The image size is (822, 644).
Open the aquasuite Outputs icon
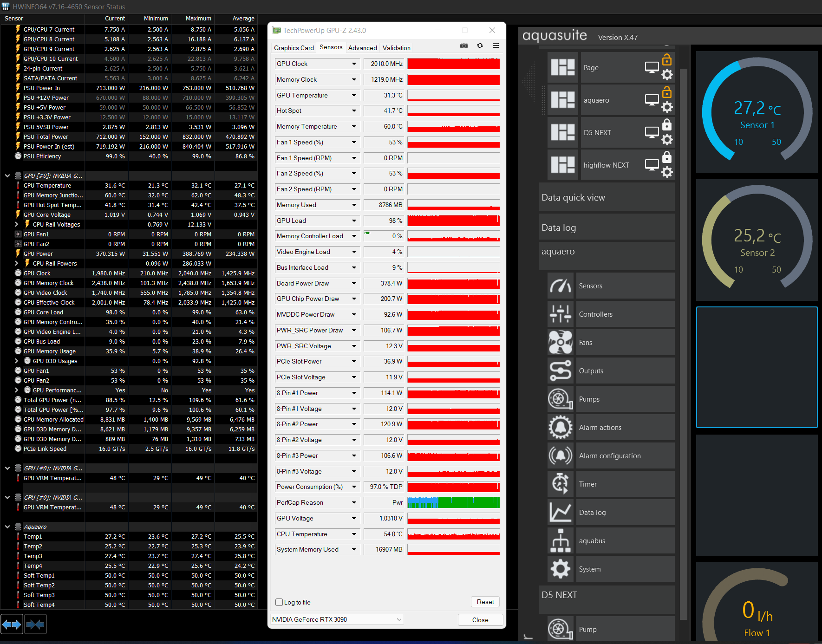[561, 371]
